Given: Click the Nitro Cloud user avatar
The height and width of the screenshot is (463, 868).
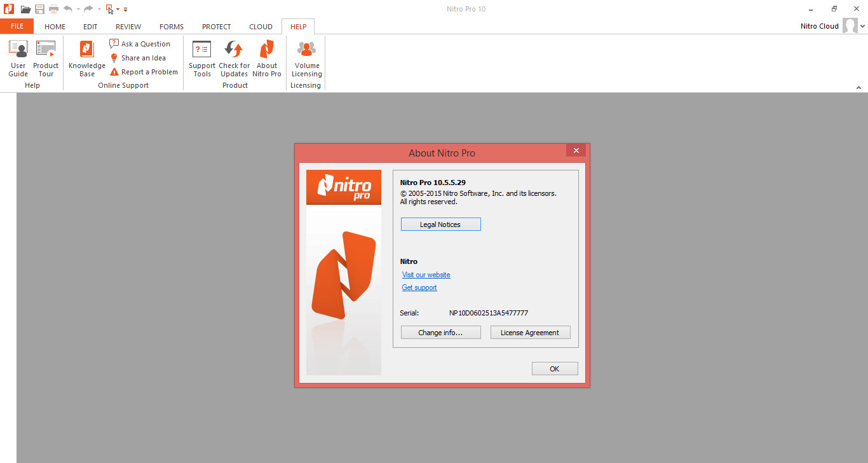Looking at the screenshot, I should (x=850, y=26).
